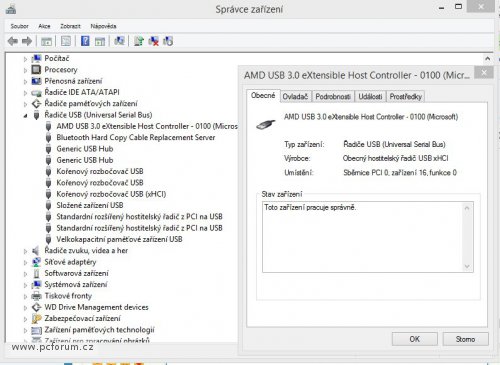
Task: Click the Tiskové fronty printer icon
Action: (x=36, y=296)
